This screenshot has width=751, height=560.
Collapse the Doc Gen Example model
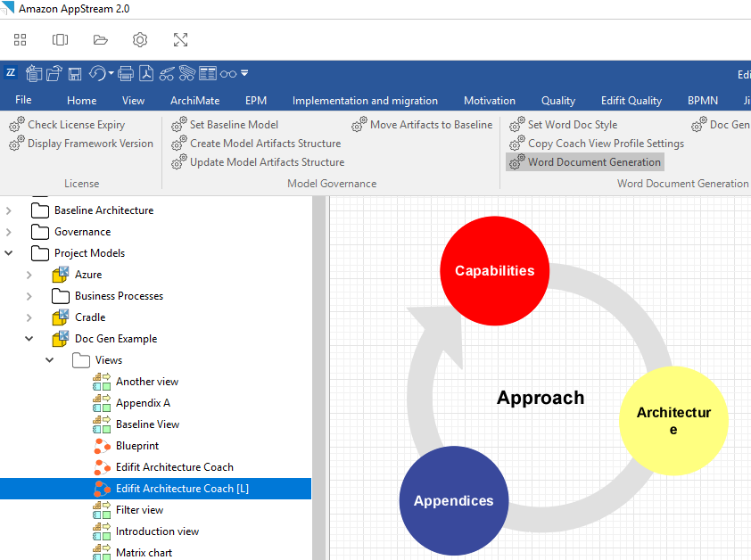click(x=29, y=339)
